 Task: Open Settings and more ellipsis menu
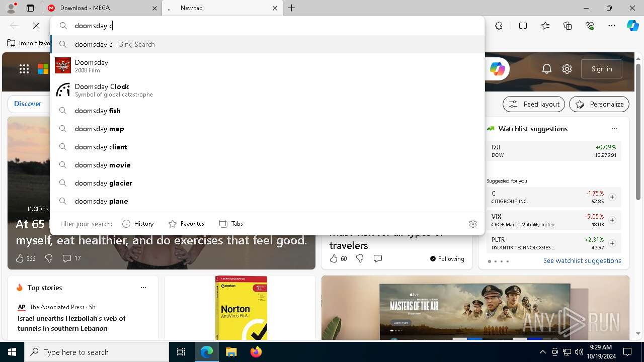click(612, 26)
